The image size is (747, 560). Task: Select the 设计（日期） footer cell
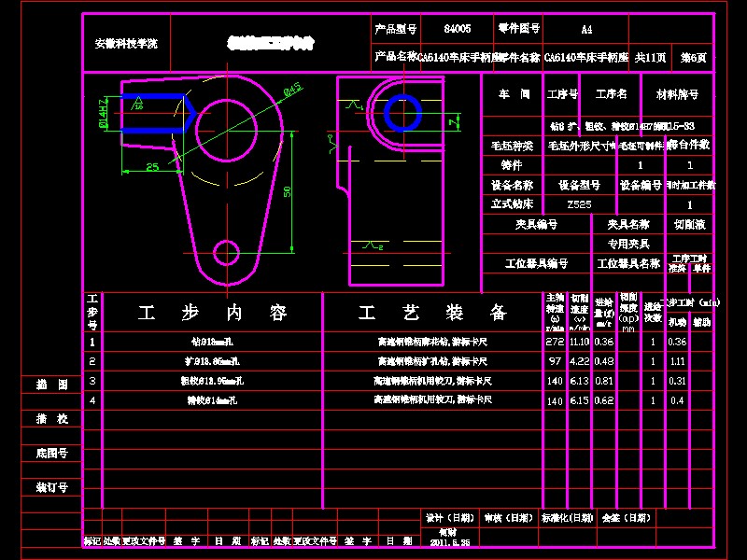450,518
